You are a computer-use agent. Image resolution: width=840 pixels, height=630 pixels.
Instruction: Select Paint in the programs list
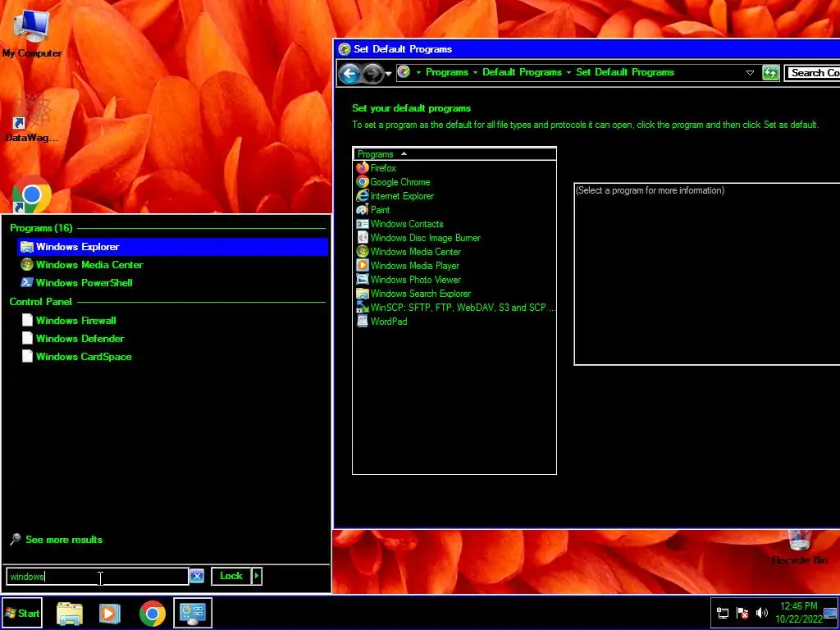coord(380,210)
